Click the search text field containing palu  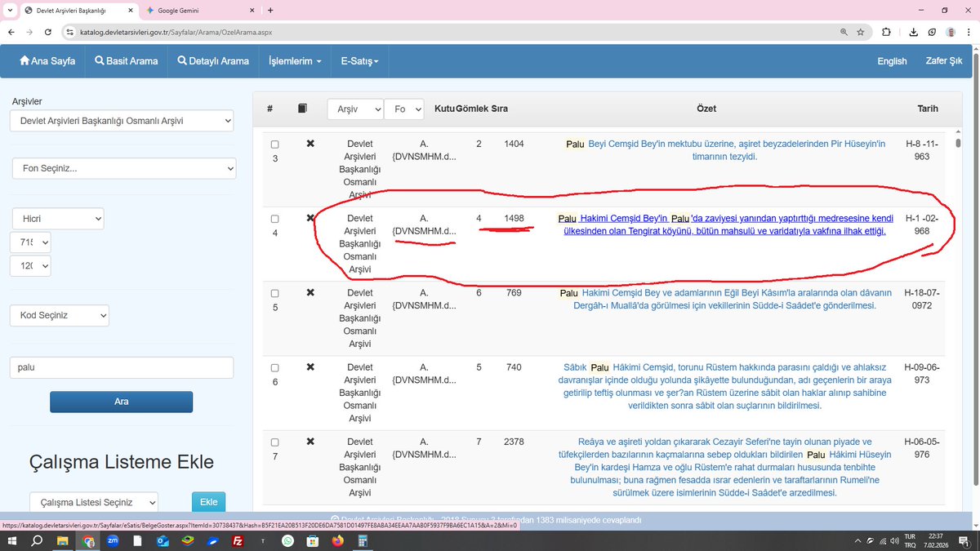click(x=122, y=367)
